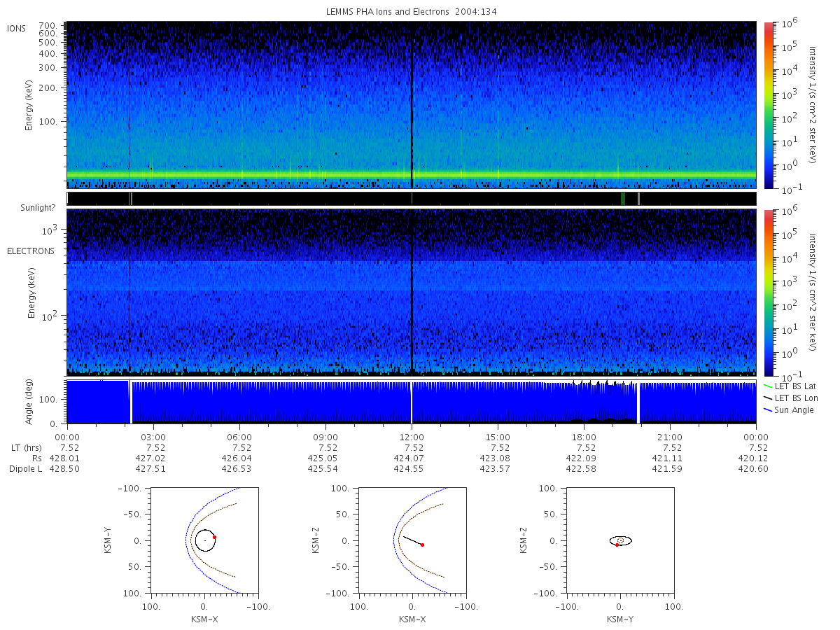Click the 'Rs' row label
The image size is (840, 630).
tap(37, 458)
